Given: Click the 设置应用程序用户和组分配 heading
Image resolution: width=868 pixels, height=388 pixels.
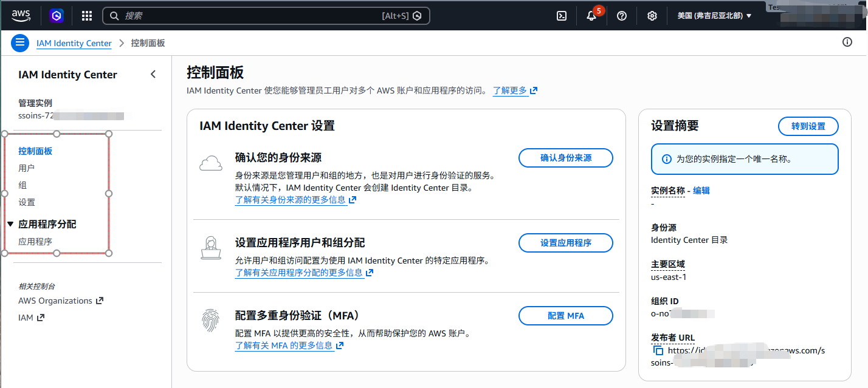Looking at the screenshot, I should pyautogui.click(x=300, y=243).
